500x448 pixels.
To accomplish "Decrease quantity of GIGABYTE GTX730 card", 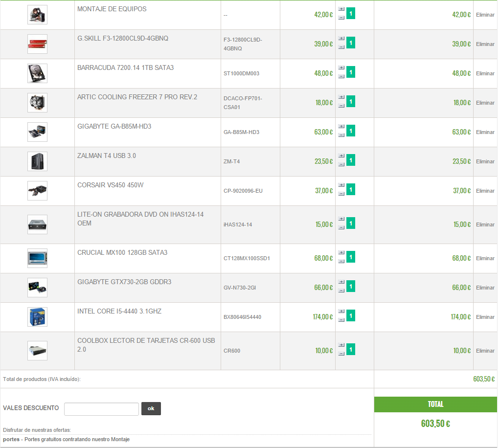I will tap(341, 291).
